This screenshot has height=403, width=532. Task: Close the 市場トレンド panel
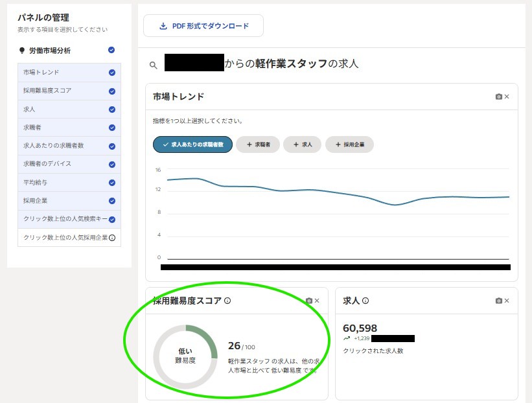tap(507, 97)
